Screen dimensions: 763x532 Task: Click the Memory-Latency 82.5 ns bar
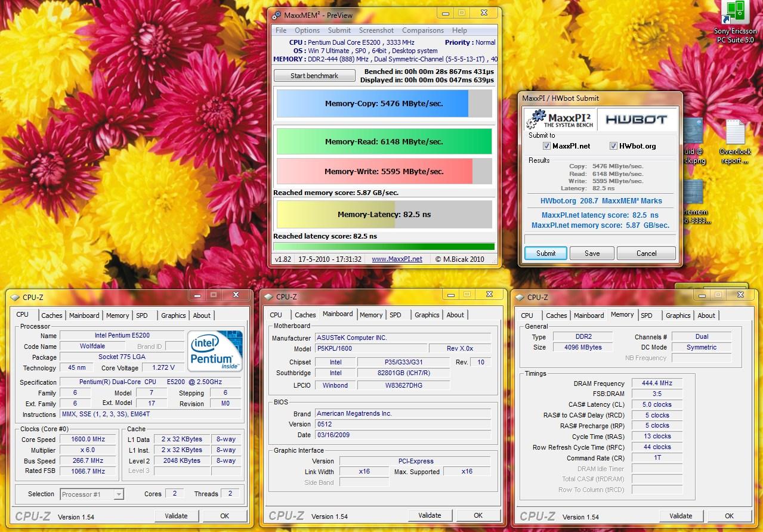(x=384, y=215)
